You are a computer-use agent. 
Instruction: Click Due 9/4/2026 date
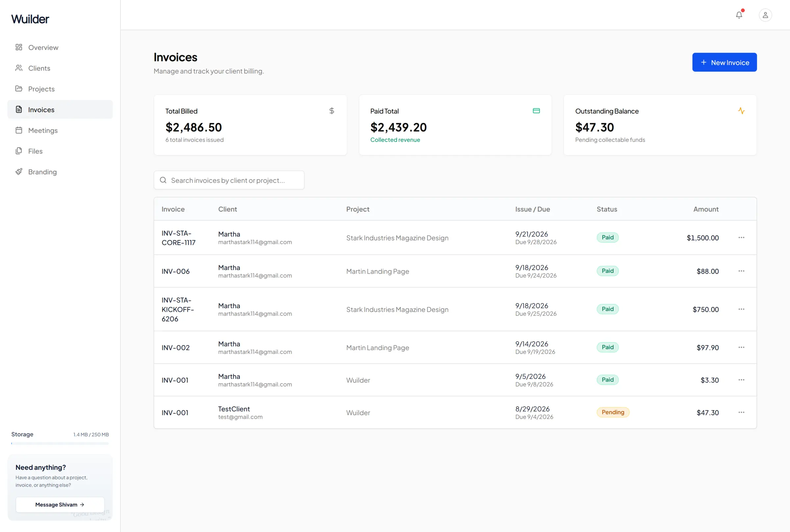(534, 417)
